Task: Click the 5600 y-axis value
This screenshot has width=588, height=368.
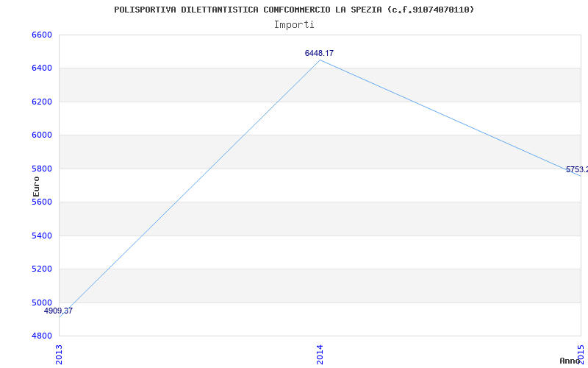Action: coord(41,202)
